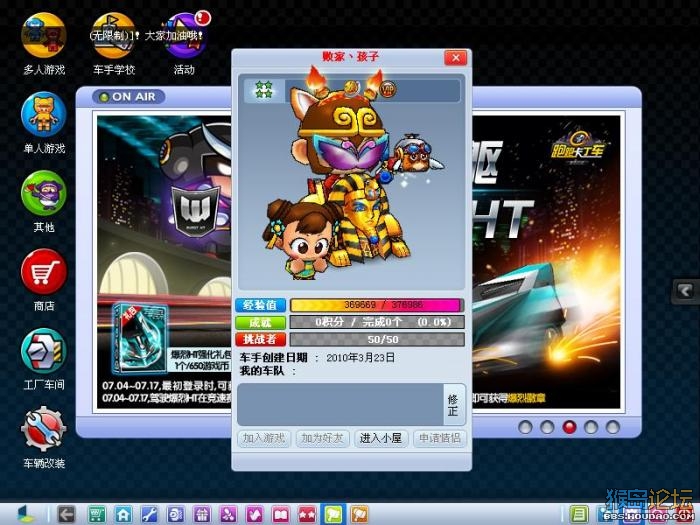Click the profile message text box
The image size is (700, 525).
pos(341,404)
